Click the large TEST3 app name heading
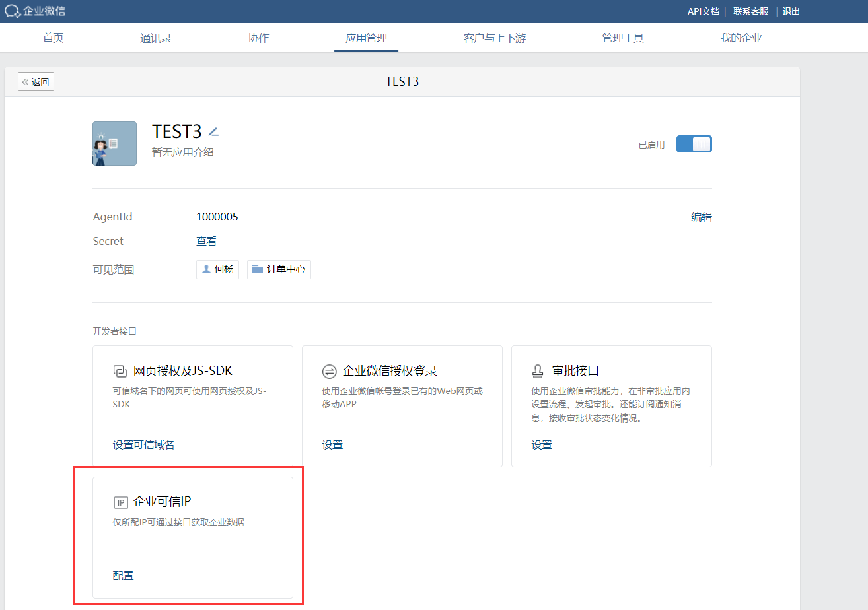Screen dimensions: 868x610 coord(177,131)
